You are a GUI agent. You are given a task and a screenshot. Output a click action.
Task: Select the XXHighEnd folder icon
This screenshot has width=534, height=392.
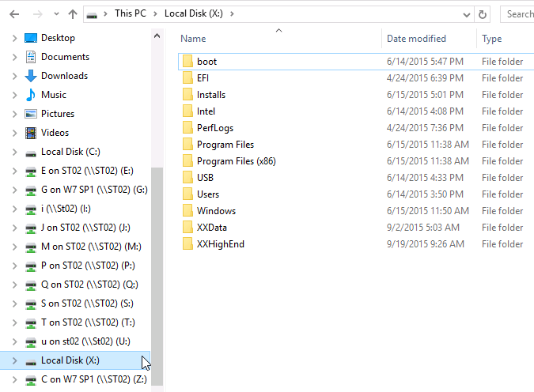187,244
